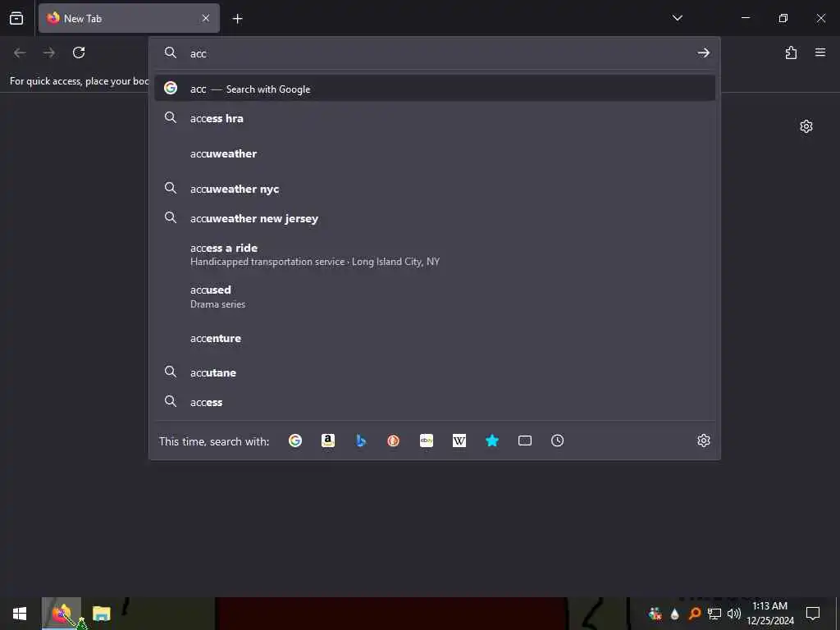Select 'accenture' suggestion

[435, 338]
